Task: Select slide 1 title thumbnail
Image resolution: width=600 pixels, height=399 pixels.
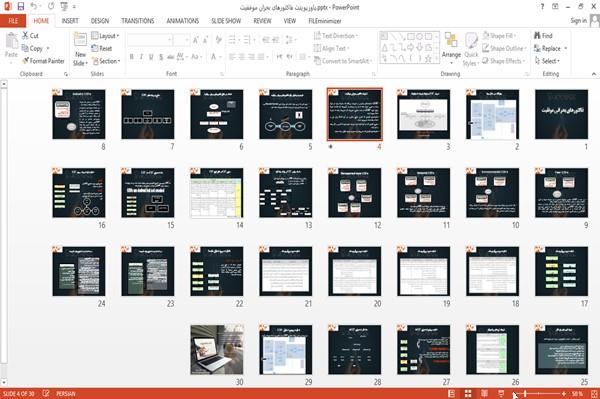Action: click(561, 114)
